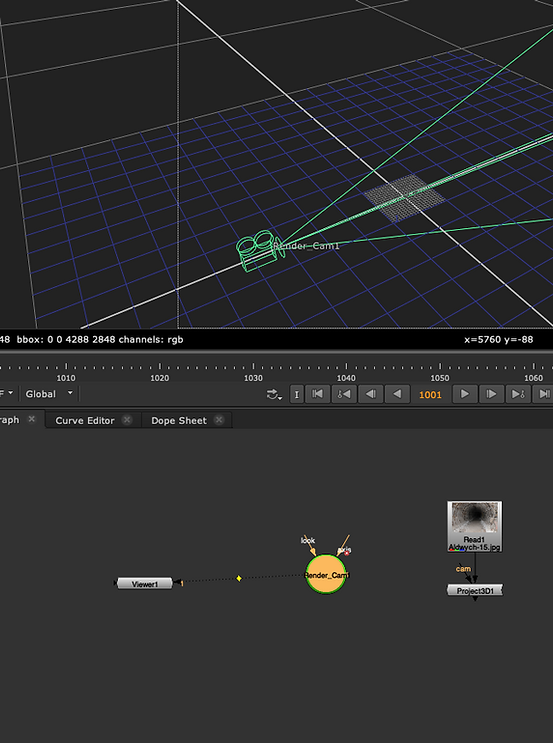This screenshot has width=553, height=743.
Task: Switch to the Curve Editor tab
Action: point(85,421)
